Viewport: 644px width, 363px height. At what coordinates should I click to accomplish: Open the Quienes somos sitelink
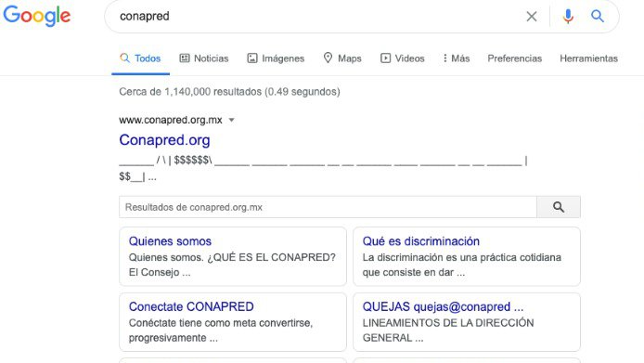[170, 241]
